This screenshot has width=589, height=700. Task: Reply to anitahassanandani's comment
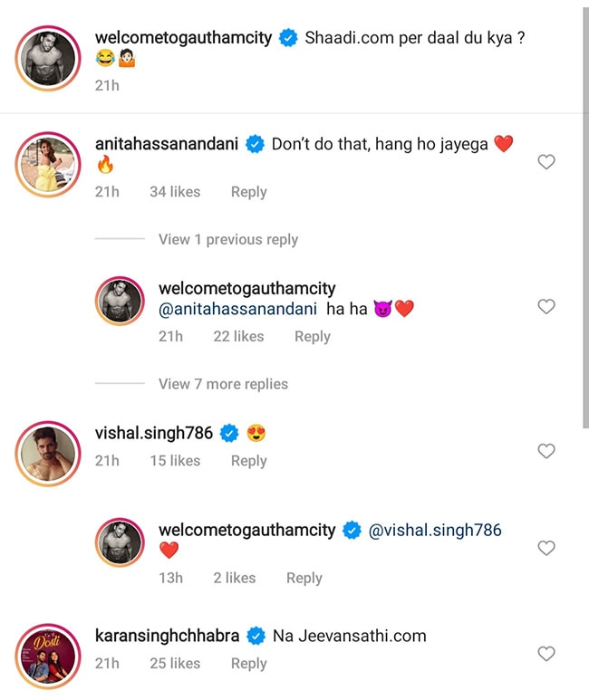[248, 192]
